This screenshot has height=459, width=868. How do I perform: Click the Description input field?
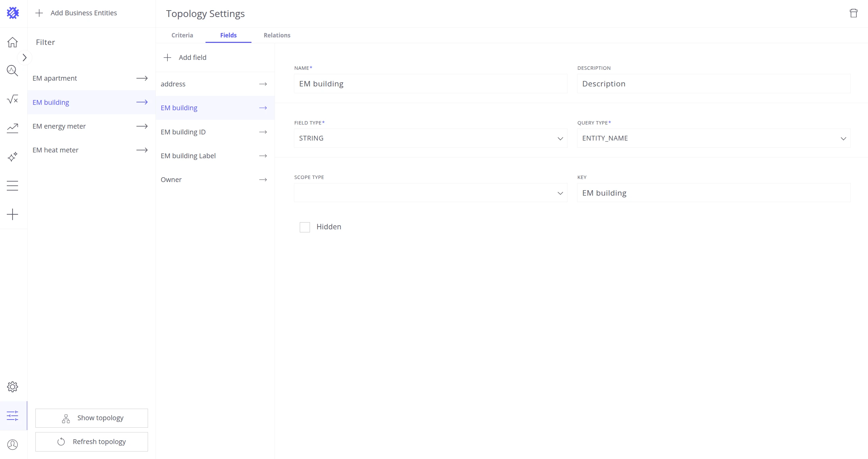pyautogui.click(x=714, y=84)
